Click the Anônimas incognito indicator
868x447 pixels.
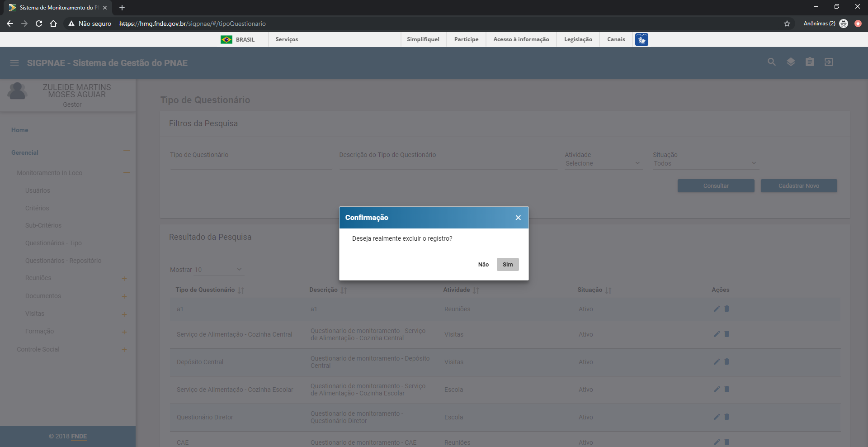click(826, 24)
